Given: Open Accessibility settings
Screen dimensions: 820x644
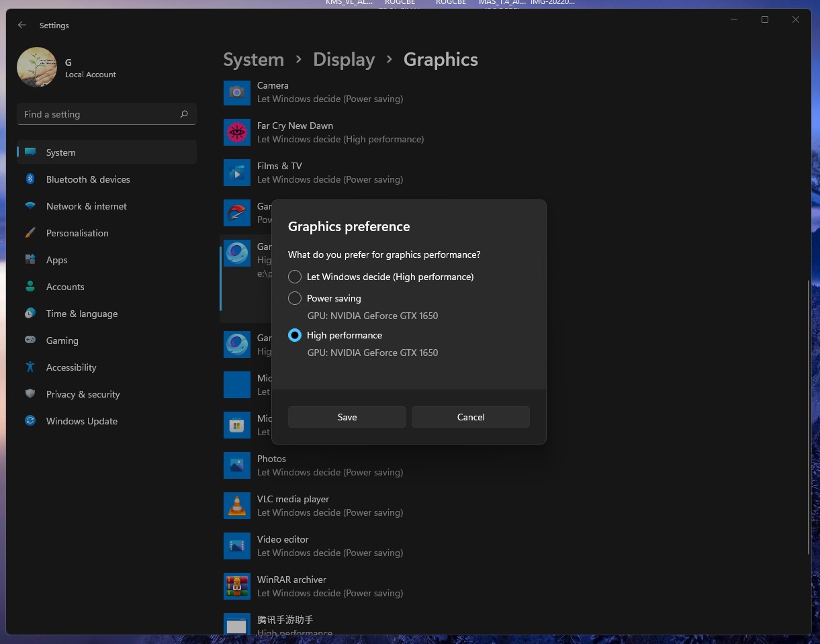Looking at the screenshot, I should (107, 367).
